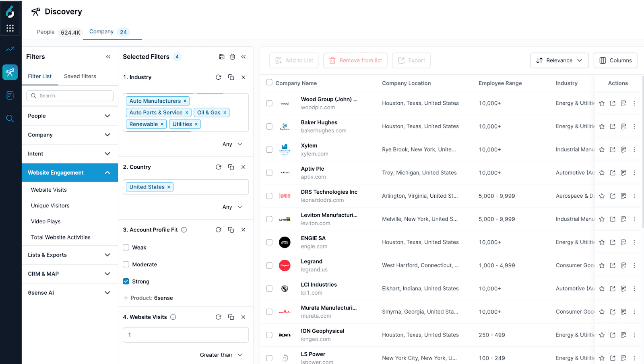
Task: Select the Murata Manufacturing checkbox
Action: [269, 312]
